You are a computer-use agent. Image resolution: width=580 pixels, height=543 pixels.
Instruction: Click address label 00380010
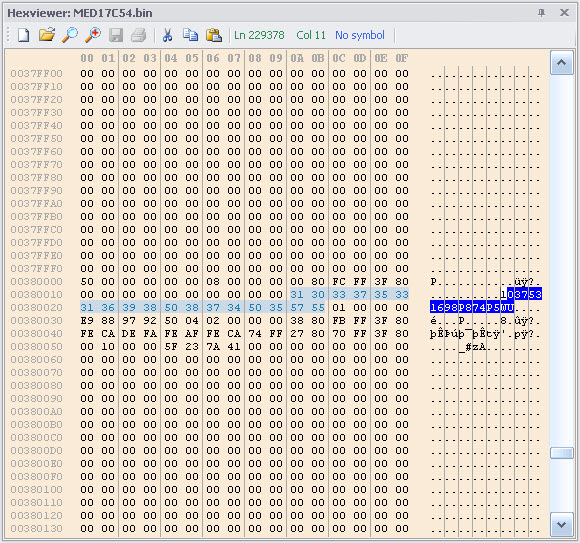coord(37,294)
